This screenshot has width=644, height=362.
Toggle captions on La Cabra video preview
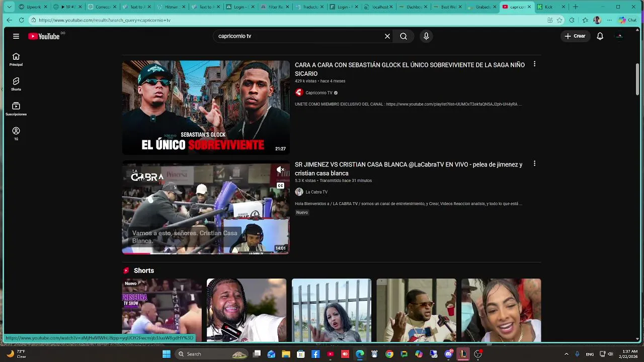pyautogui.click(x=280, y=186)
